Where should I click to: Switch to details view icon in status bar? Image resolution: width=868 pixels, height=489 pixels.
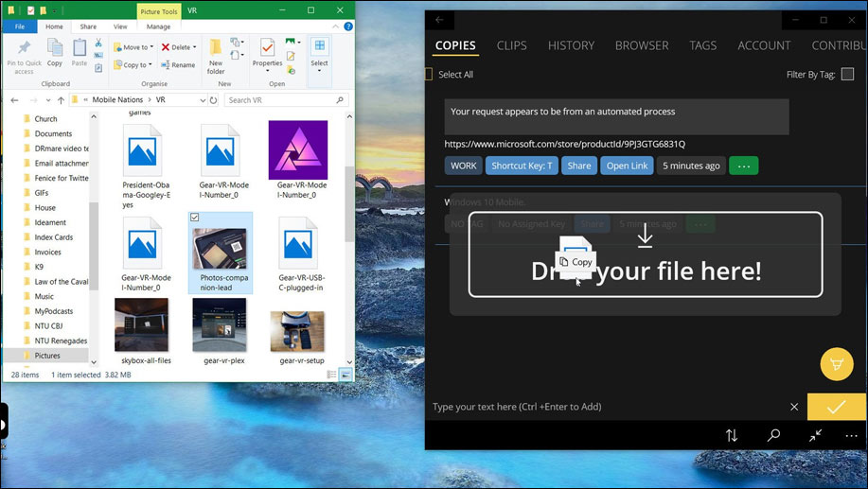pos(331,375)
